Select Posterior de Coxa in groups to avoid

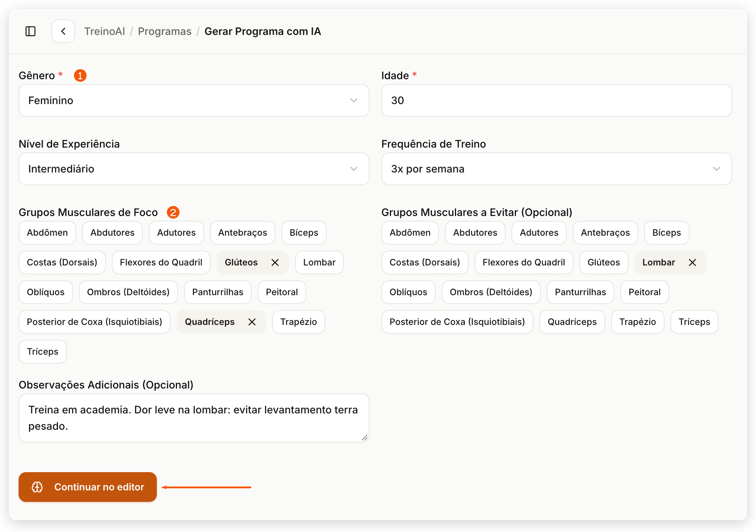(457, 322)
